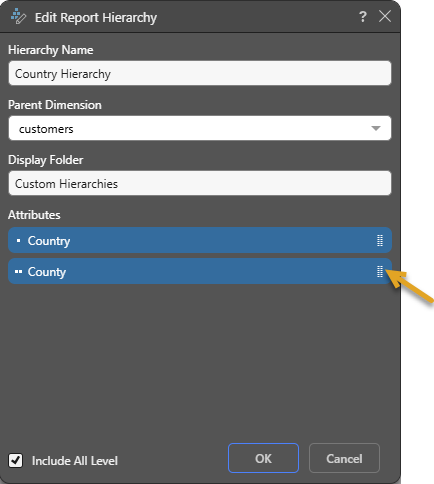Image resolution: width=434 pixels, height=484 pixels.
Task: Select the County attribute row
Action: click(x=200, y=271)
